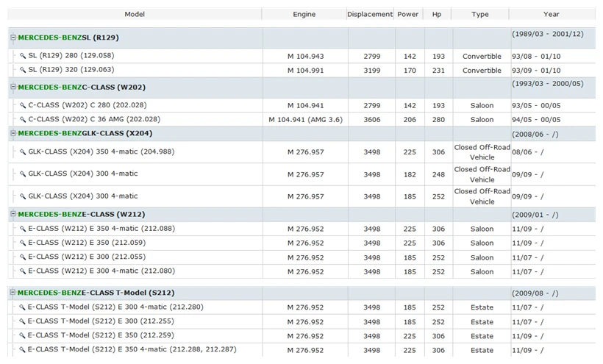Click year range (1993/03 - 2000/05)
This screenshot has height=364, width=603.
(x=548, y=83)
